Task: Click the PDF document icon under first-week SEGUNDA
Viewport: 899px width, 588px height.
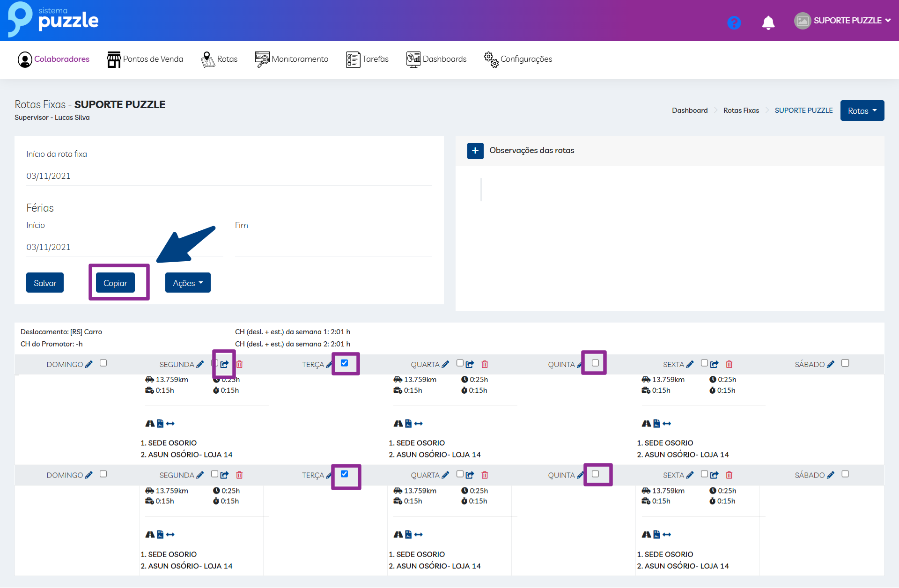Action: click(160, 424)
